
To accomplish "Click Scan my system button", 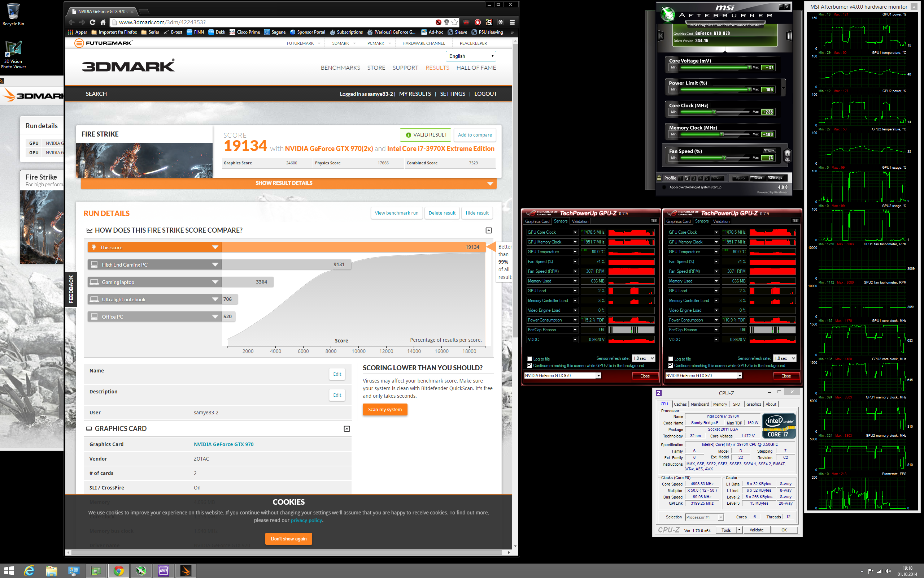I will coord(384,409).
